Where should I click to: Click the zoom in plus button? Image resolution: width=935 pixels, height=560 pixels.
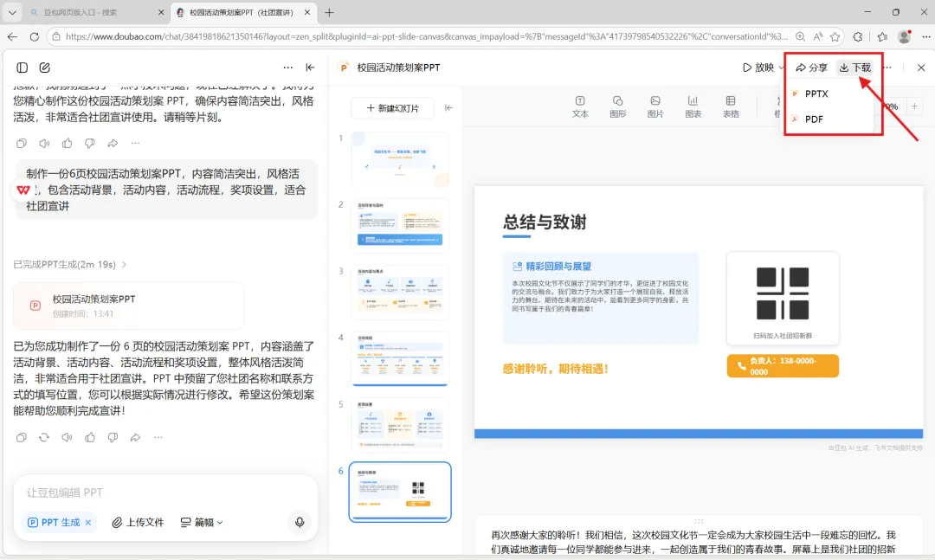[914, 106]
